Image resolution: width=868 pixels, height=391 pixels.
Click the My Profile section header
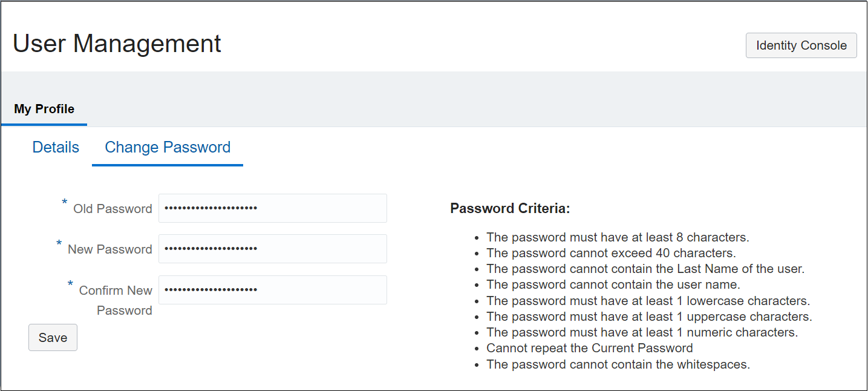click(44, 109)
